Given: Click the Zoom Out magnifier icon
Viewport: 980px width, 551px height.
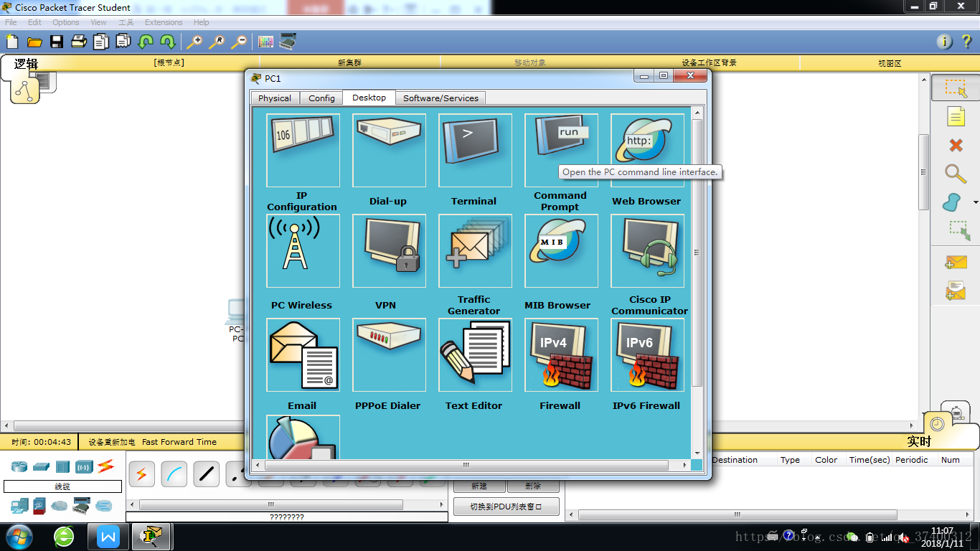Looking at the screenshot, I should [x=239, y=42].
